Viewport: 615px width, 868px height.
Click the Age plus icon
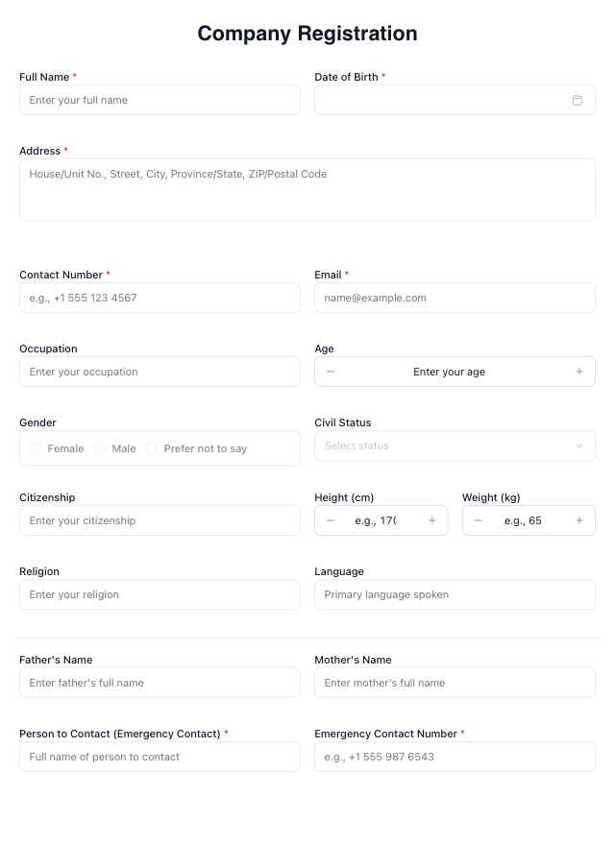[x=579, y=372]
